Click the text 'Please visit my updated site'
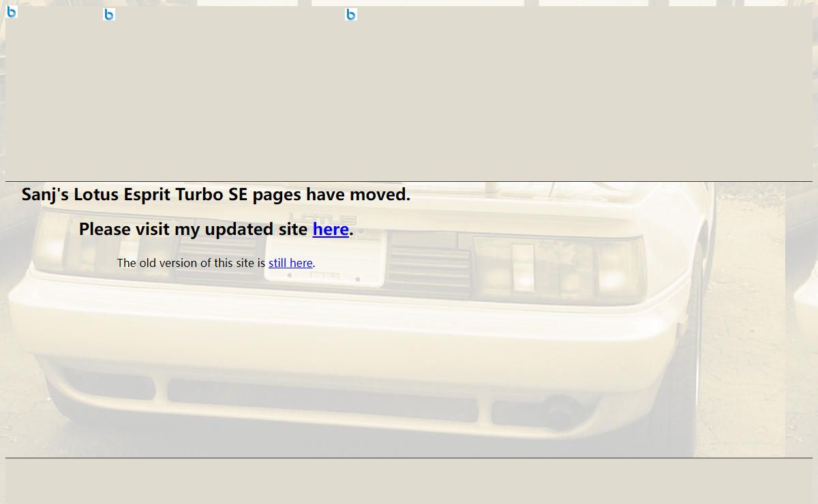Screen dimensions: 818x504 tap(194, 230)
